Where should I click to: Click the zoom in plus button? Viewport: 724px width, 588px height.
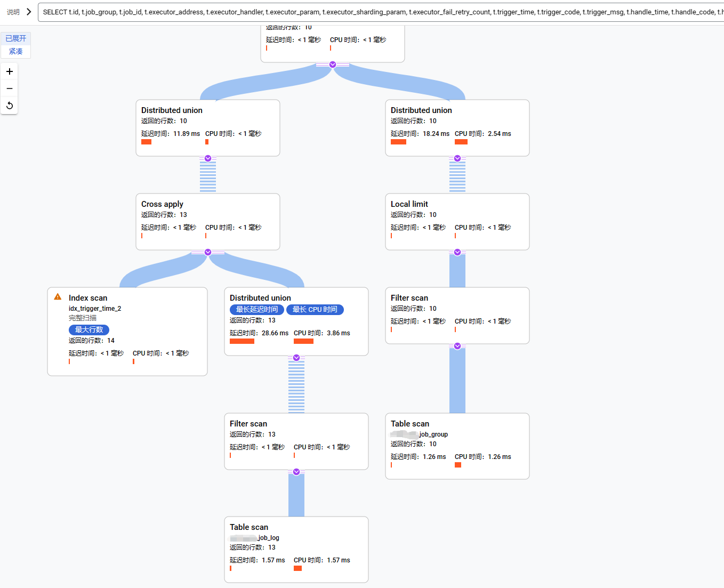tap(10, 71)
